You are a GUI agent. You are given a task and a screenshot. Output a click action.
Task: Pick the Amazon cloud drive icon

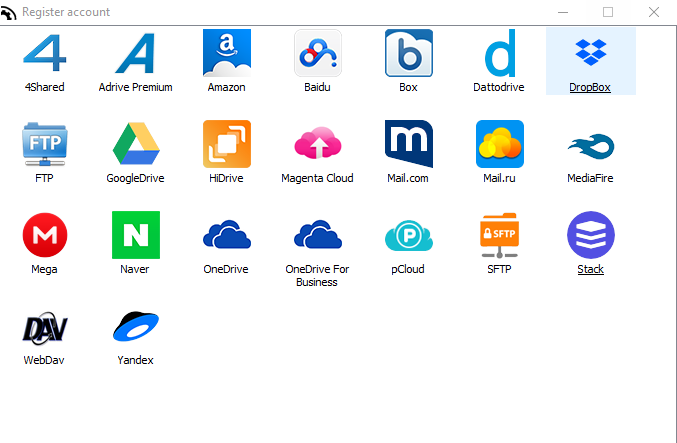227,53
